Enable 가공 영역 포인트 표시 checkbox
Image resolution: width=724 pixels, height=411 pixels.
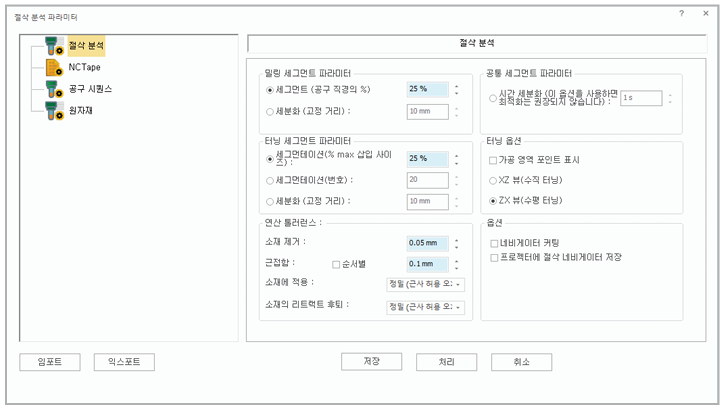(493, 160)
